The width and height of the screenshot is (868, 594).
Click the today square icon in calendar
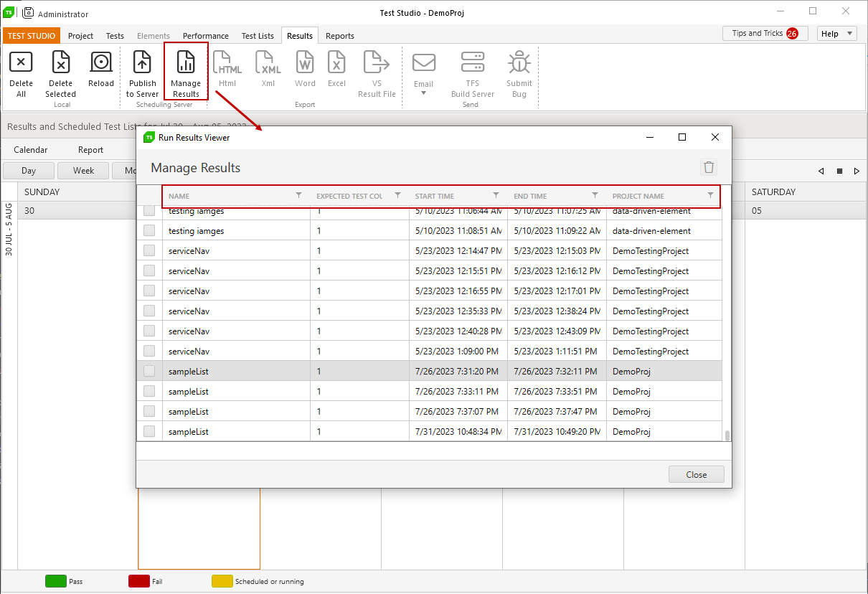839,171
